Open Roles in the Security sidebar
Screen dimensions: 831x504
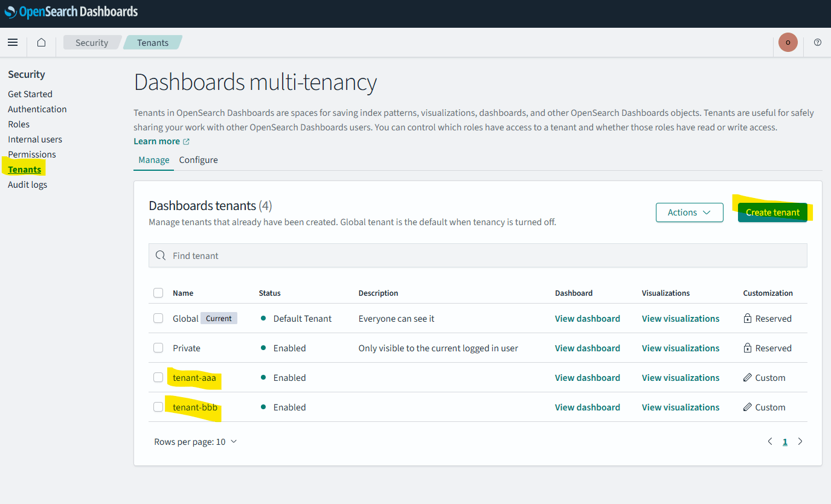(19, 124)
